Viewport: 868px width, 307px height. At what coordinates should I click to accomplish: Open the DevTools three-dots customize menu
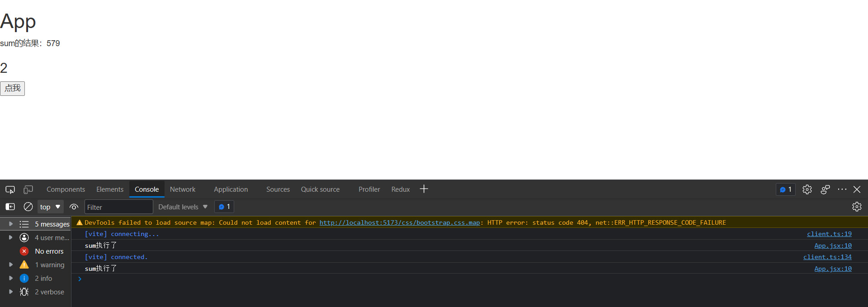coord(842,189)
